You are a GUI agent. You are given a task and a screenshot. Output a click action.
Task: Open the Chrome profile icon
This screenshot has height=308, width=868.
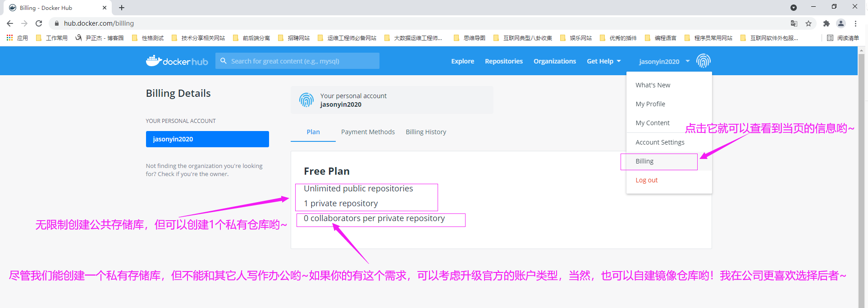pyautogui.click(x=841, y=23)
